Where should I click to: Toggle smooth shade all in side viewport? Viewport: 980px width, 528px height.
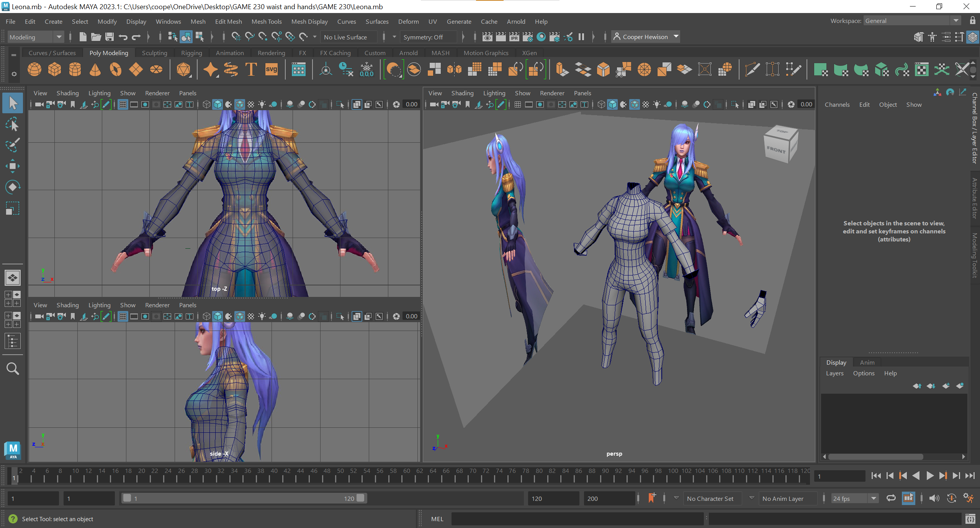tap(218, 316)
